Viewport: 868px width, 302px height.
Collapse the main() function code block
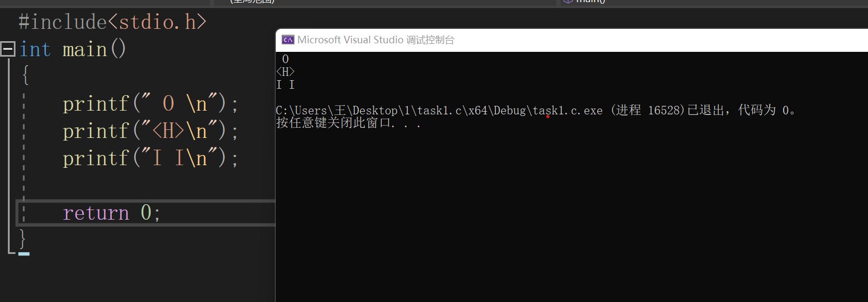[x=7, y=49]
